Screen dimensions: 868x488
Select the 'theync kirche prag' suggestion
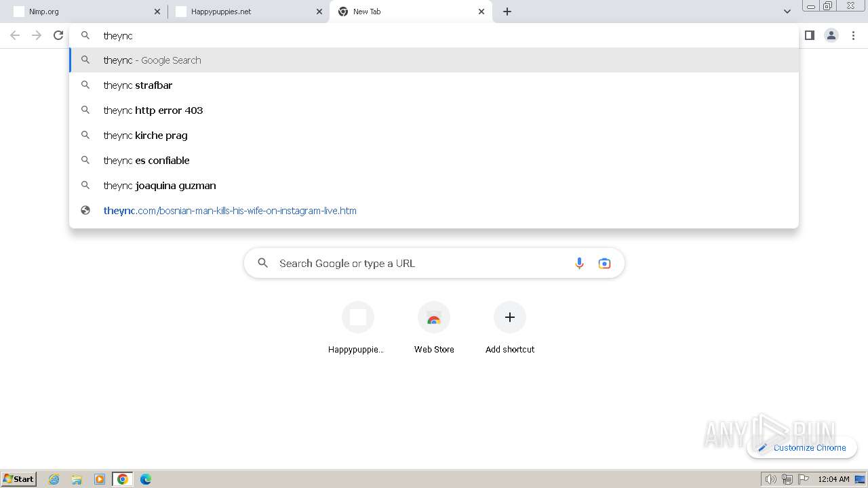point(434,136)
